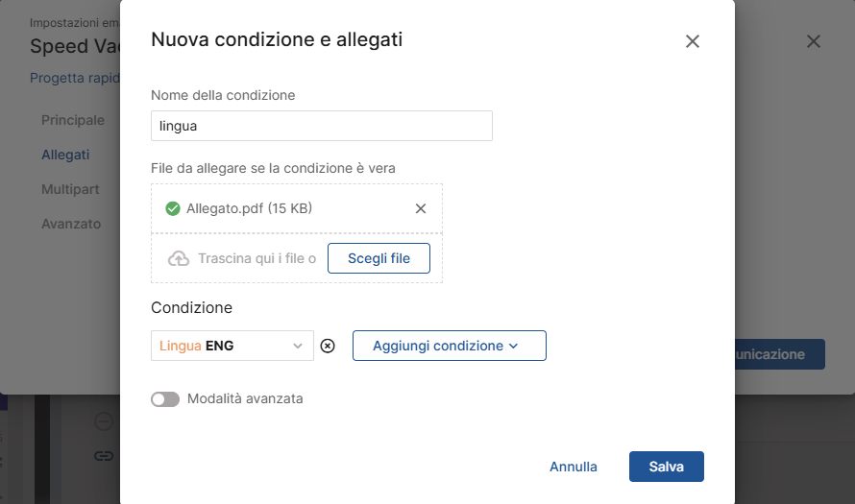Viewport: 855px width, 504px height.
Task: Open the Lingua ENG dropdown
Action: pyautogui.click(x=232, y=346)
